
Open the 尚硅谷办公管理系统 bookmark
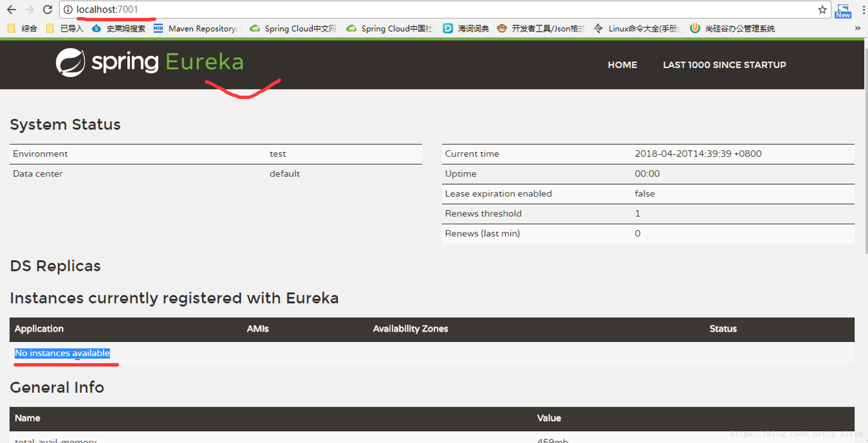coord(732,28)
